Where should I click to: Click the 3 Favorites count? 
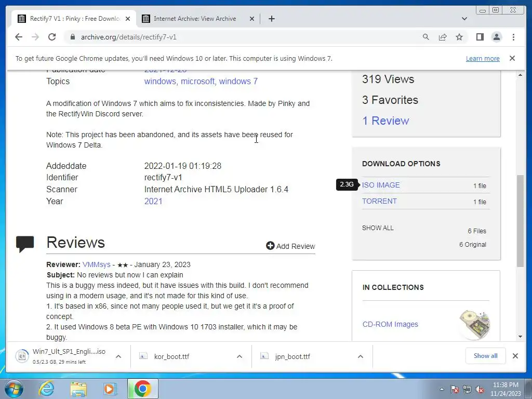(390, 100)
